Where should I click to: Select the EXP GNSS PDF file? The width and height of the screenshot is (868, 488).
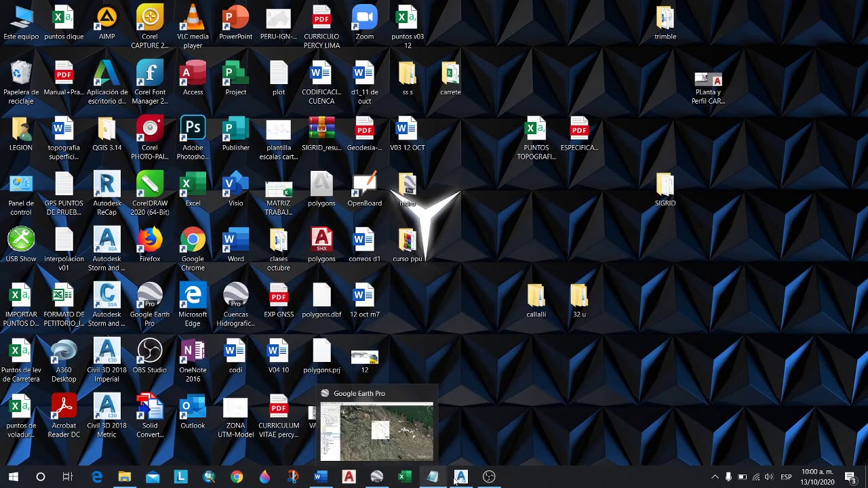pos(279,302)
